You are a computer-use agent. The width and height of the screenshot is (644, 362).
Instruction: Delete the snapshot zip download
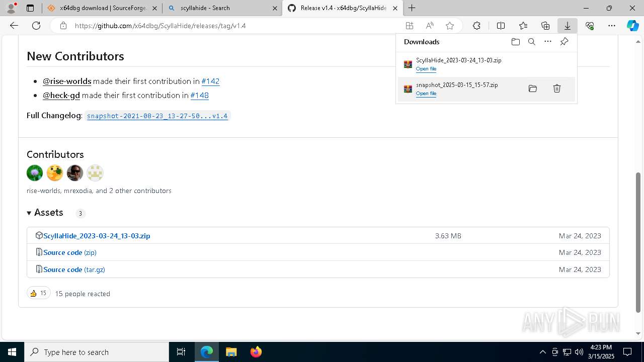(x=557, y=88)
